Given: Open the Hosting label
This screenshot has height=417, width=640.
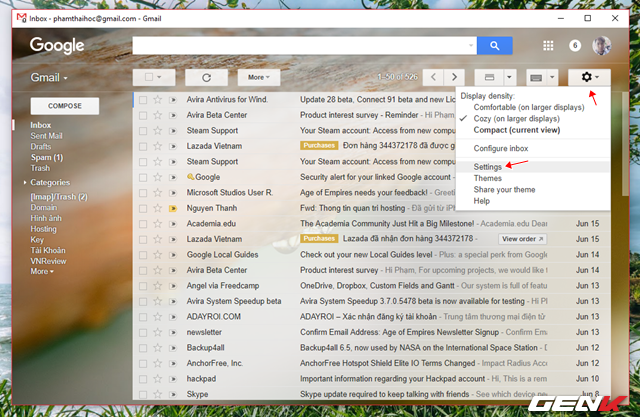Looking at the screenshot, I should (x=43, y=229).
